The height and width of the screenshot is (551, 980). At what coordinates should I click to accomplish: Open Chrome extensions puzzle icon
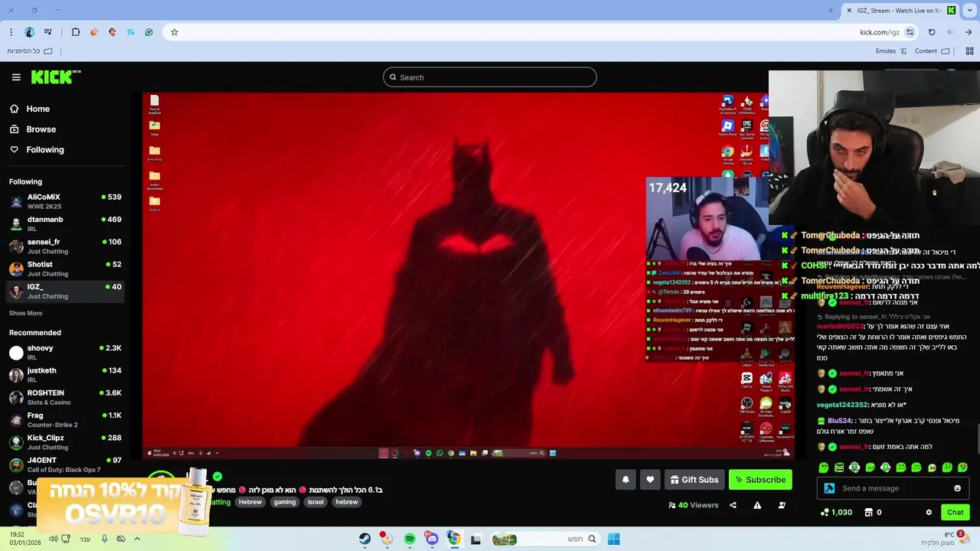click(76, 32)
